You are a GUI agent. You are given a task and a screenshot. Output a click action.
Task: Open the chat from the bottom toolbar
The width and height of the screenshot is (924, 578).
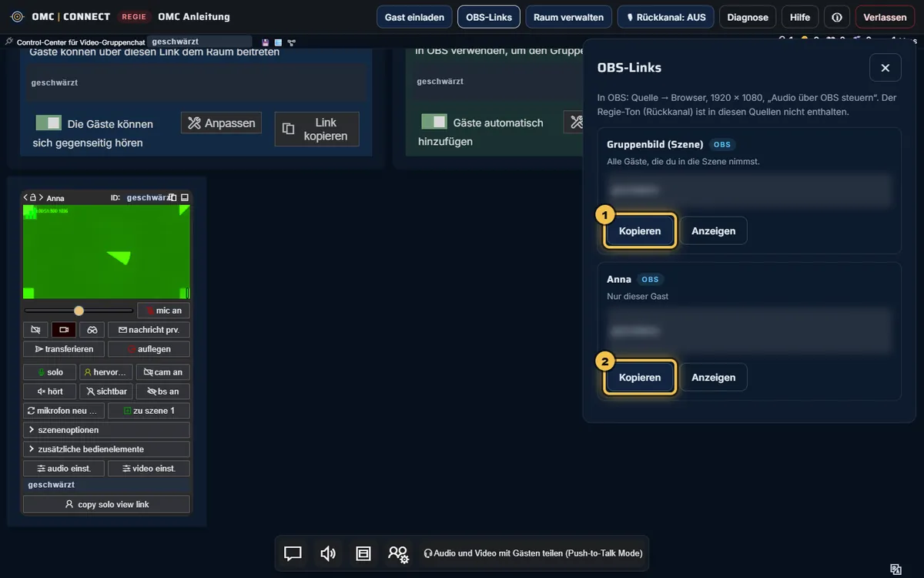293,553
